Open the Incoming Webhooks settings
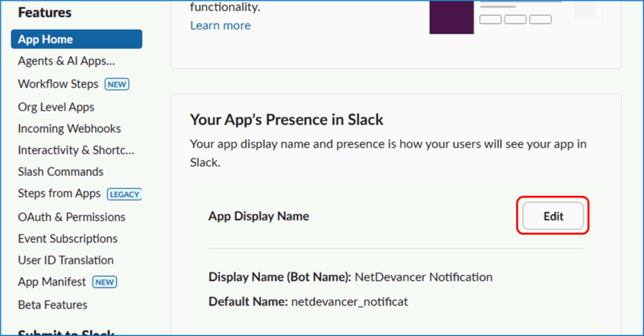 (x=69, y=128)
